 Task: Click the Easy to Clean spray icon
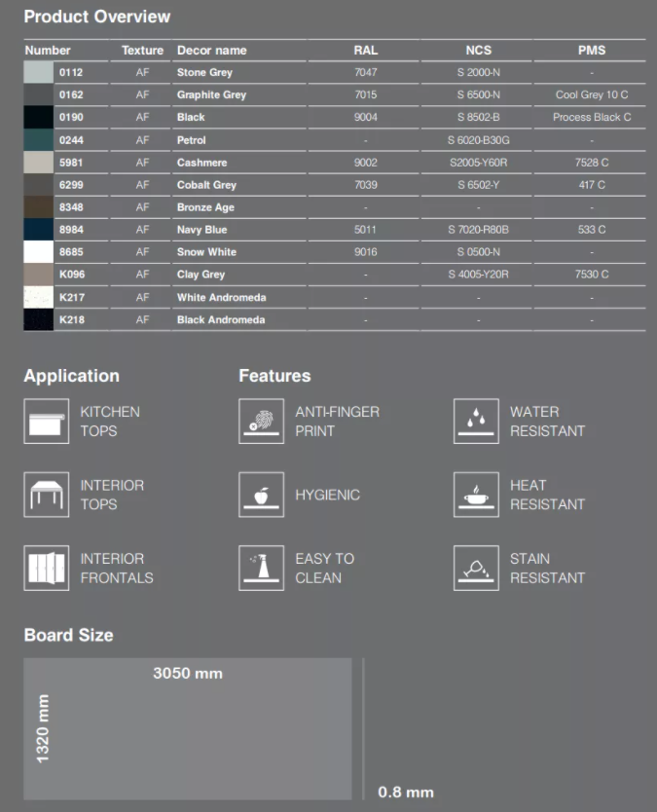pyautogui.click(x=261, y=568)
